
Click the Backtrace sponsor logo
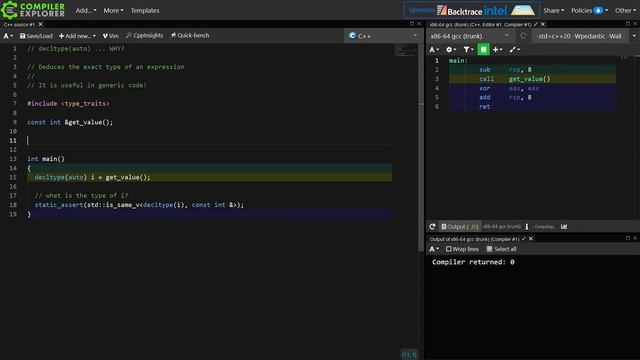[459, 11]
